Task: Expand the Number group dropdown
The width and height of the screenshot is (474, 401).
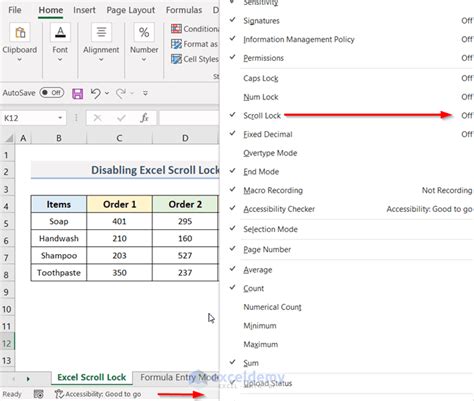Action: pos(144,60)
